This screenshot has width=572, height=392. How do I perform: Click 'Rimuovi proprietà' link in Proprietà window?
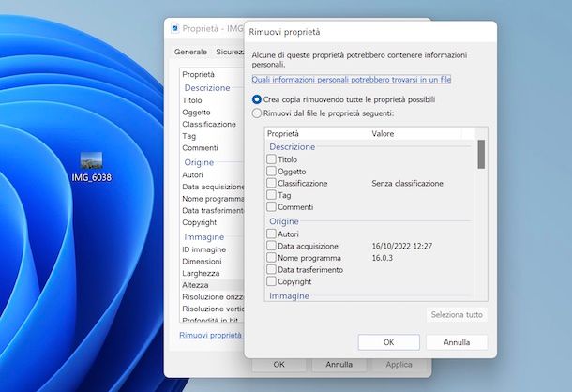(x=210, y=335)
